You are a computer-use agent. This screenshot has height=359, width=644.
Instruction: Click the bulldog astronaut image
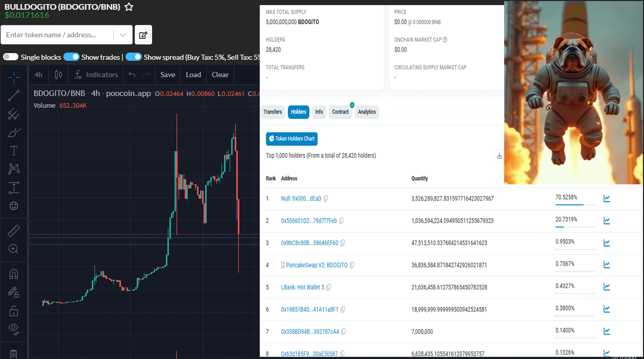coord(574,92)
